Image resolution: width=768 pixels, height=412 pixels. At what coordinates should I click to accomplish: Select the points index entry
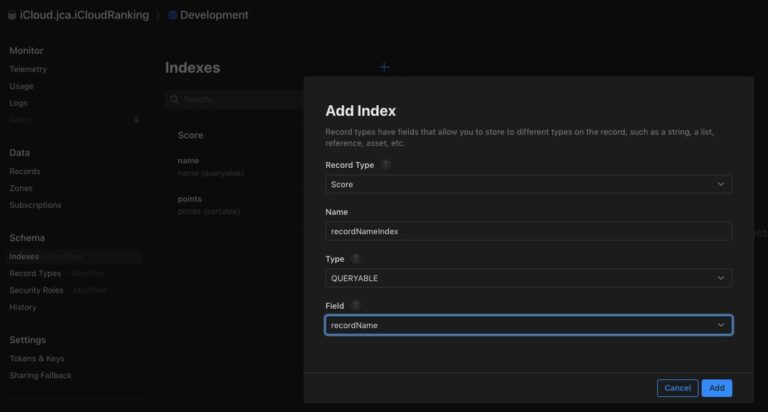pos(235,205)
